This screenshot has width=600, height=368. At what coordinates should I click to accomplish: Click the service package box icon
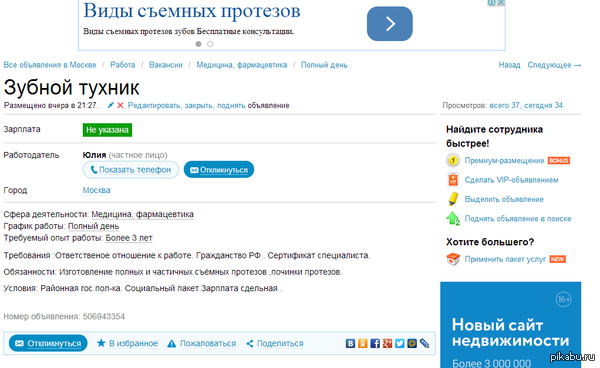tap(453, 259)
